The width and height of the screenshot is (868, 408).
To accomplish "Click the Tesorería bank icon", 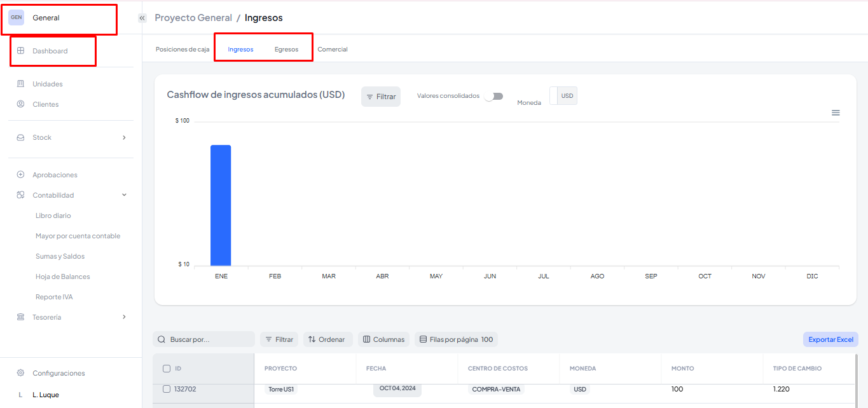I will (x=20, y=317).
